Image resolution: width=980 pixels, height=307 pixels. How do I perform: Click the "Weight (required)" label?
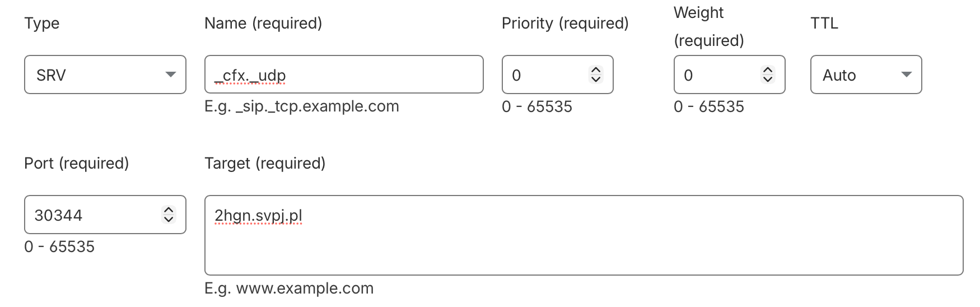pyautogui.click(x=708, y=26)
